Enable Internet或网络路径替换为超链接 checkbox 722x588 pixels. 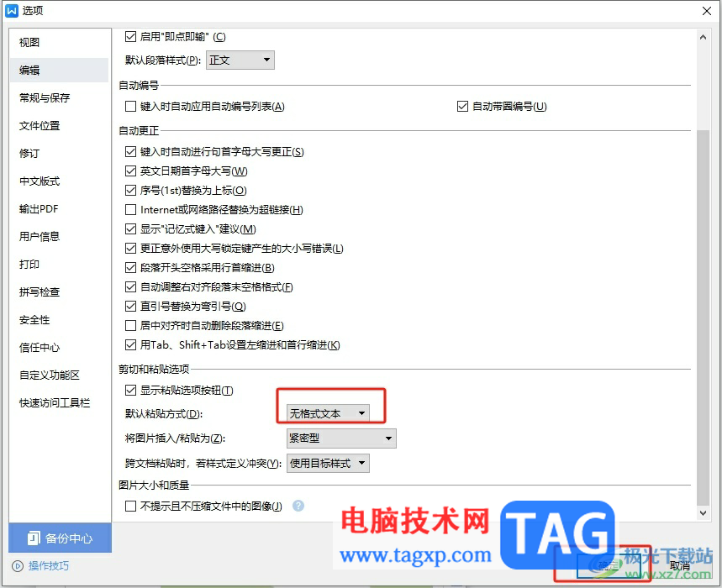tap(131, 209)
